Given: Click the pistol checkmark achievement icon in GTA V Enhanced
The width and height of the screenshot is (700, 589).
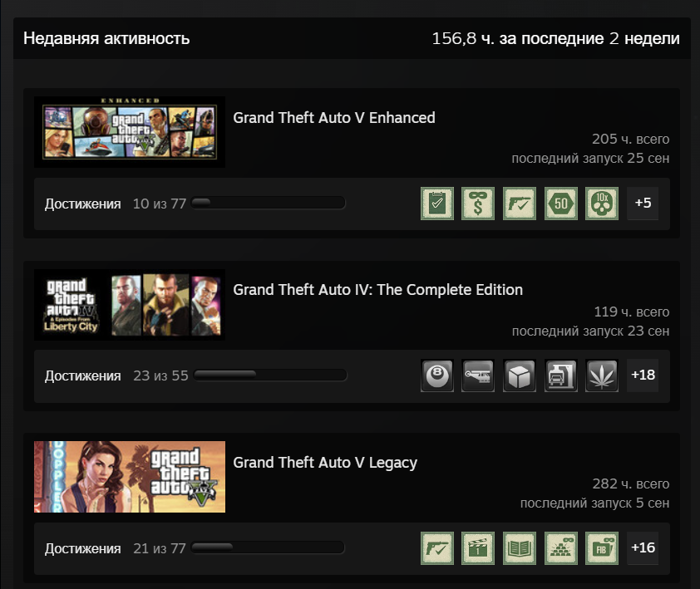Looking at the screenshot, I should pos(520,204).
